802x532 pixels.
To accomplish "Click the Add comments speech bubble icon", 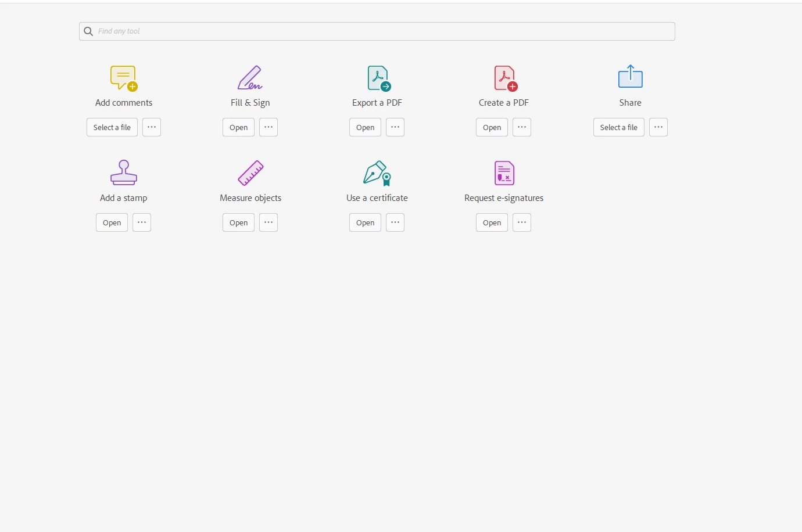I will (124, 78).
